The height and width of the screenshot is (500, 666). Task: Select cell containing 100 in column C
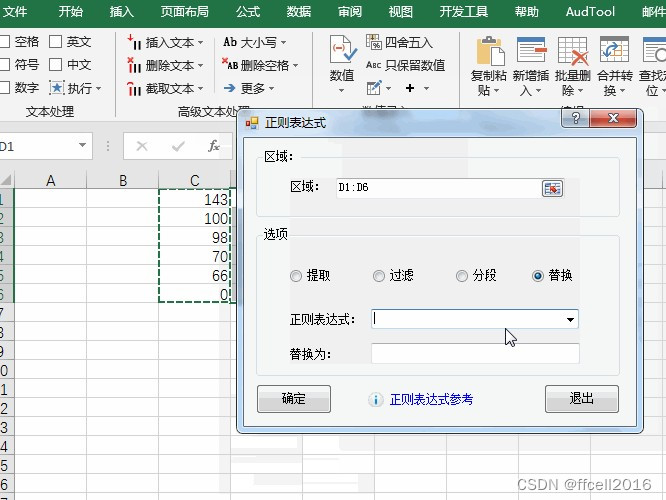tap(195, 218)
